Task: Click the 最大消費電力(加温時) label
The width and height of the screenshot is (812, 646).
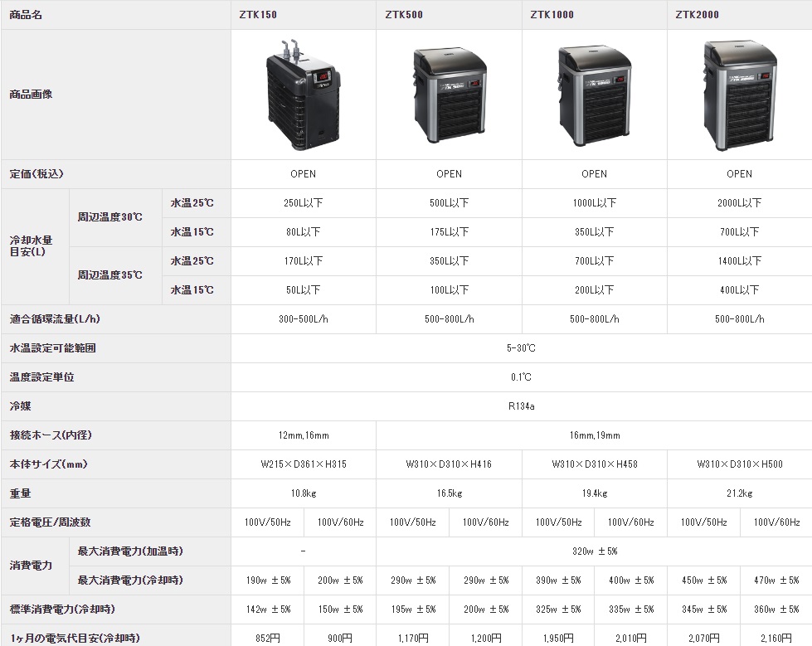Action: pos(130,551)
